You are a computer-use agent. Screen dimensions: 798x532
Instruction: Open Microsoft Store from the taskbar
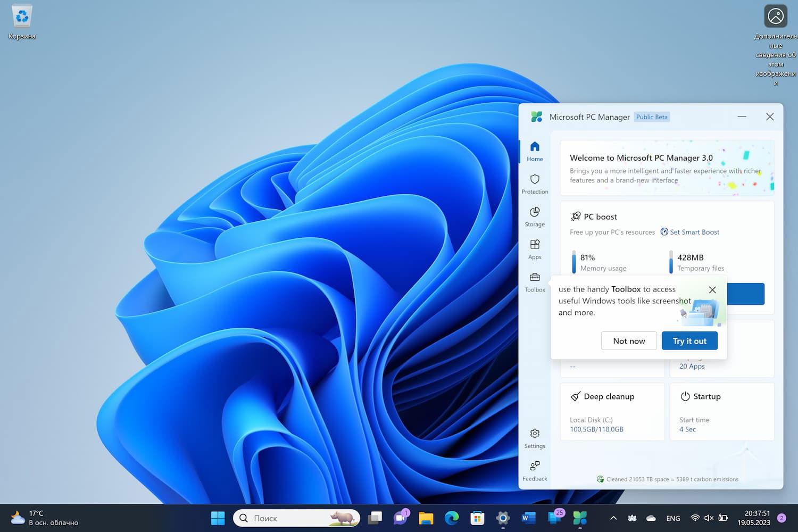[x=477, y=518]
